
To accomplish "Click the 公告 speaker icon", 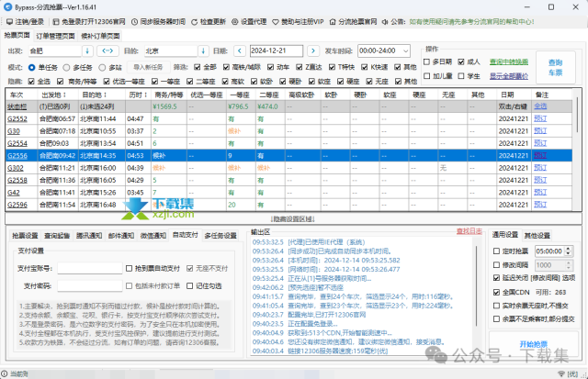I will (385, 22).
